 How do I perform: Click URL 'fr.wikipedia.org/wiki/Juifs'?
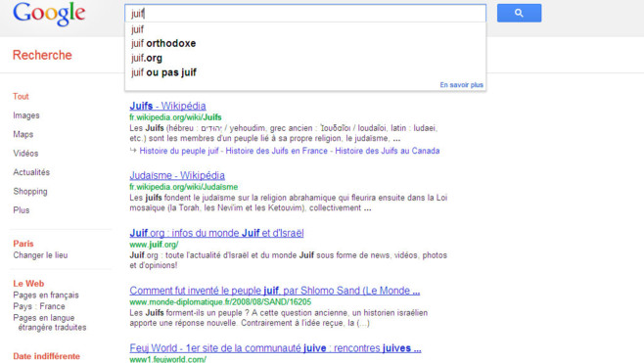click(175, 117)
